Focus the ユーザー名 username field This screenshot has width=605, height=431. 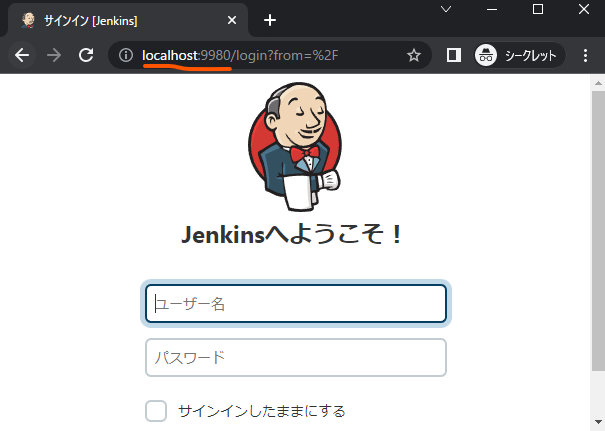point(296,304)
